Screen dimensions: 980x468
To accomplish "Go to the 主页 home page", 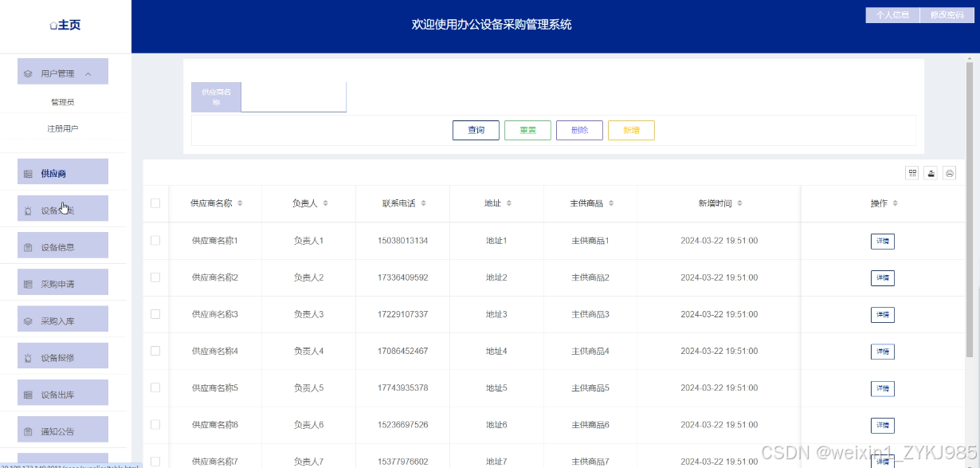I will (x=65, y=26).
